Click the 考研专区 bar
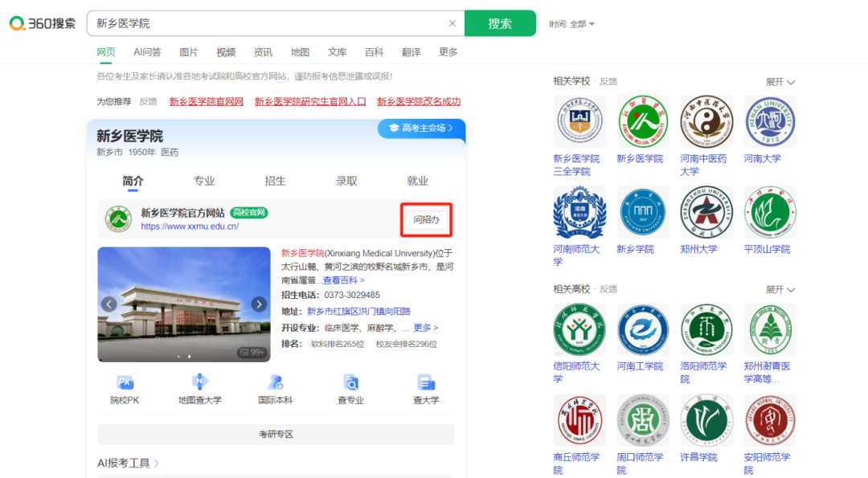 pyautogui.click(x=276, y=435)
